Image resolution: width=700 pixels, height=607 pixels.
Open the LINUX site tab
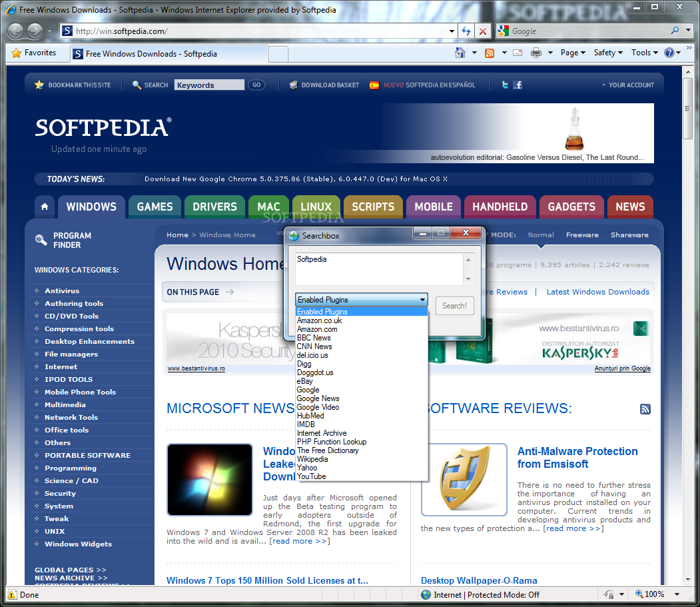(x=316, y=207)
